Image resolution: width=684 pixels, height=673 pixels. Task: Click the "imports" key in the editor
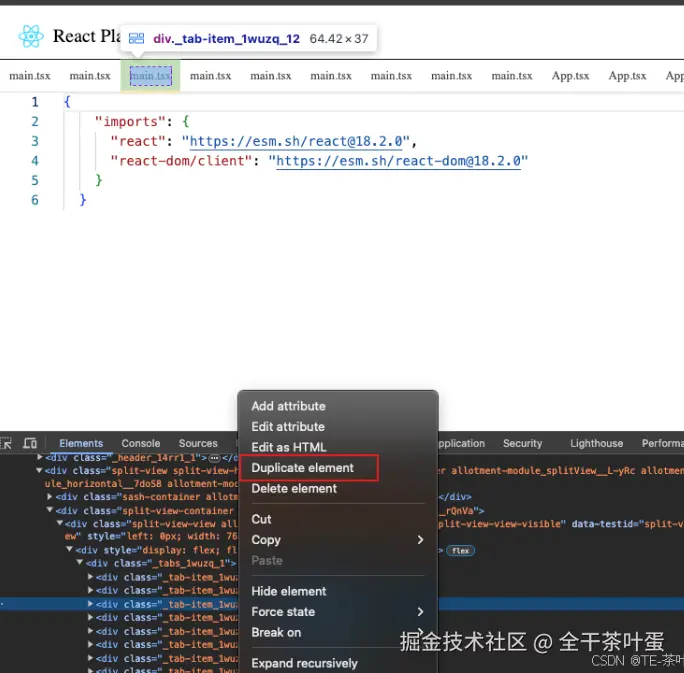pos(130,121)
